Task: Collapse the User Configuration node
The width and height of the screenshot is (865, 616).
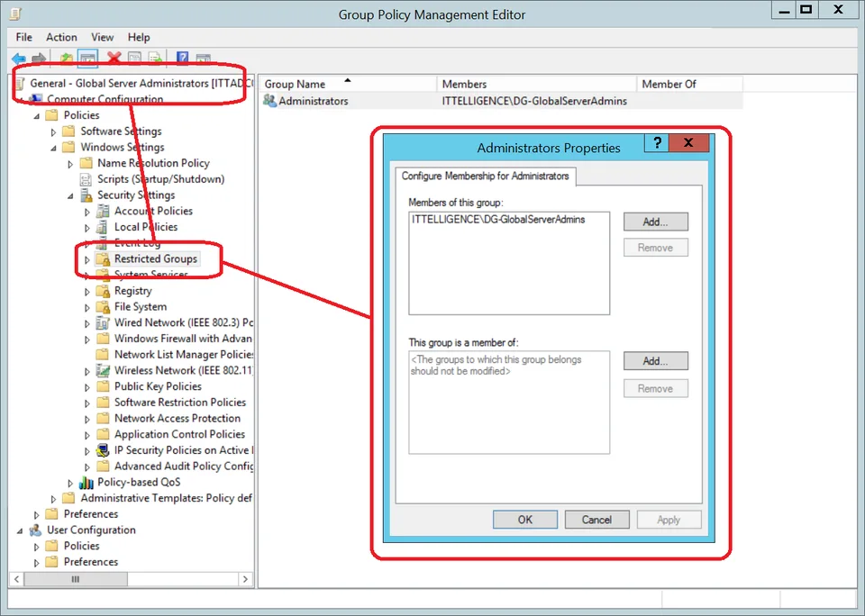Action: pos(20,531)
